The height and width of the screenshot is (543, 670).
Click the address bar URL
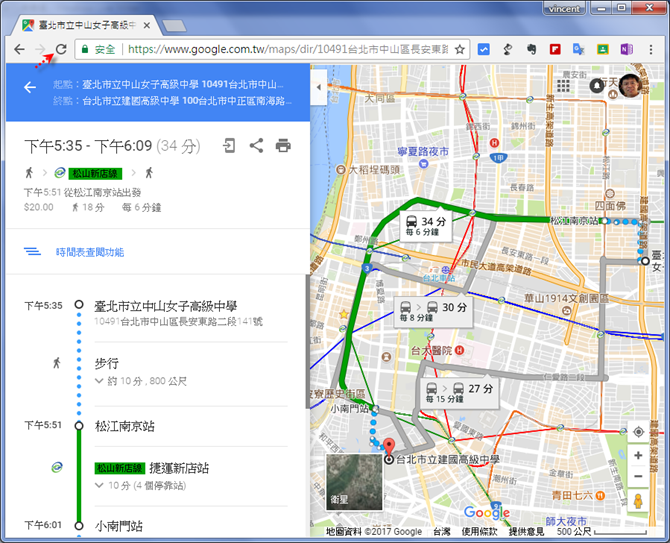[x=288, y=50]
